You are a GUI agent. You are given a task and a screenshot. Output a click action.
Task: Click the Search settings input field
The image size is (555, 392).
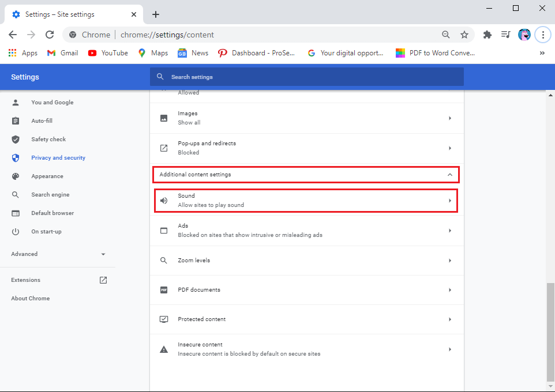point(306,77)
